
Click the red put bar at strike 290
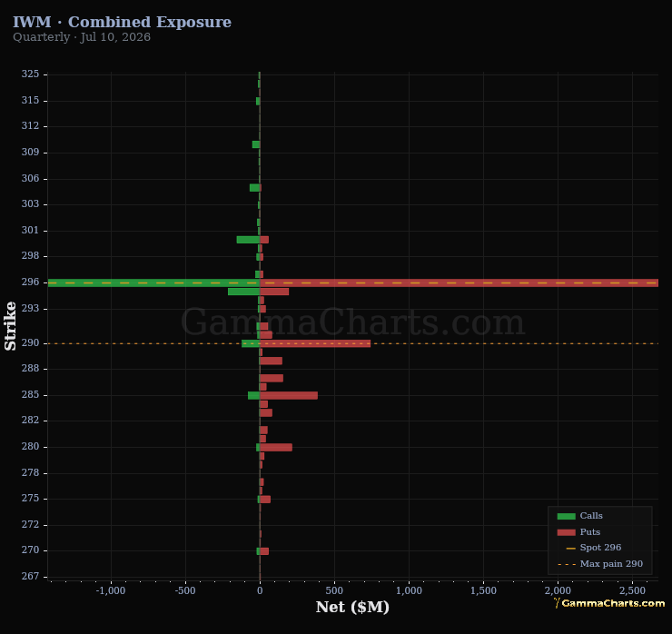point(315,343)
